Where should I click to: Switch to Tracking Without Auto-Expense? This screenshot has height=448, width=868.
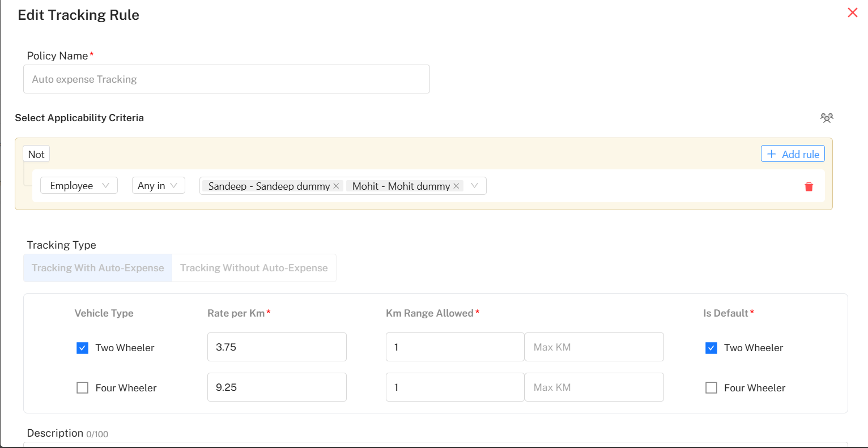(254, 268)
